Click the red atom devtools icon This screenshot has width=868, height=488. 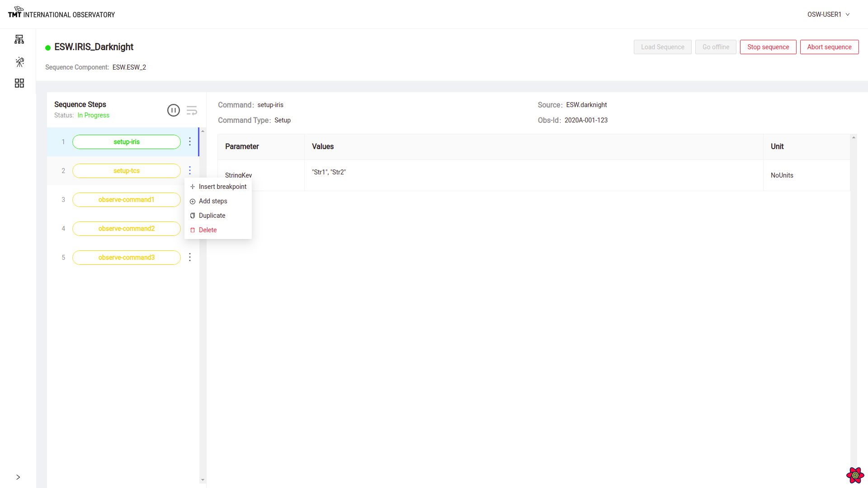(855, 475)
